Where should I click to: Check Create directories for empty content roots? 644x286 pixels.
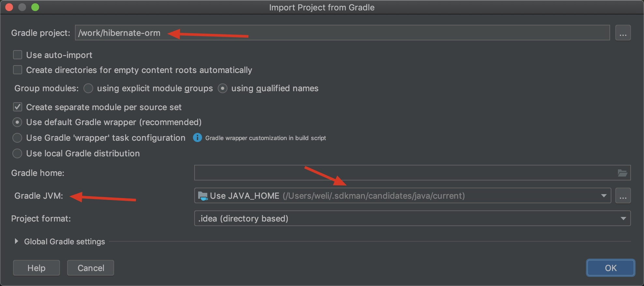point(18,70)
